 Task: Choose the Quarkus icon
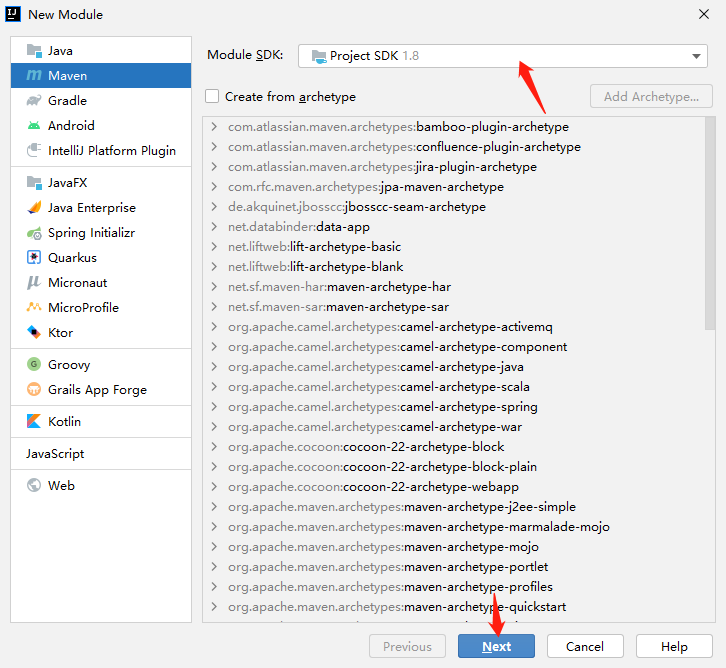coord(34,257)
